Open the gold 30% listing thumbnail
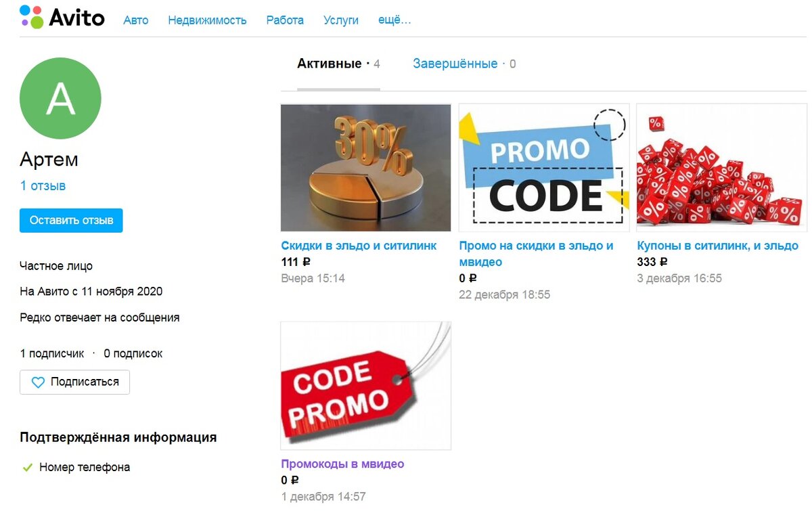 [365, 168]
